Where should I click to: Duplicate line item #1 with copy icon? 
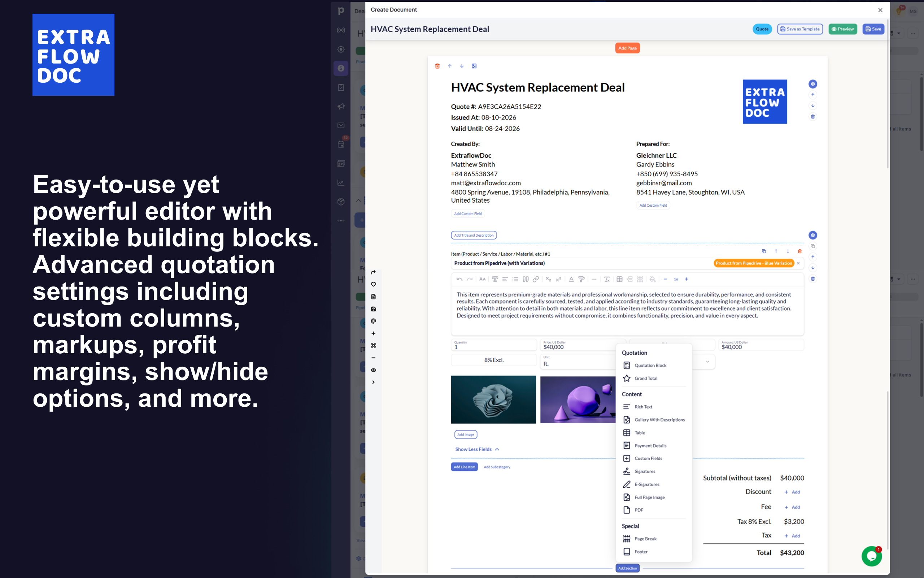pos(764,251)
